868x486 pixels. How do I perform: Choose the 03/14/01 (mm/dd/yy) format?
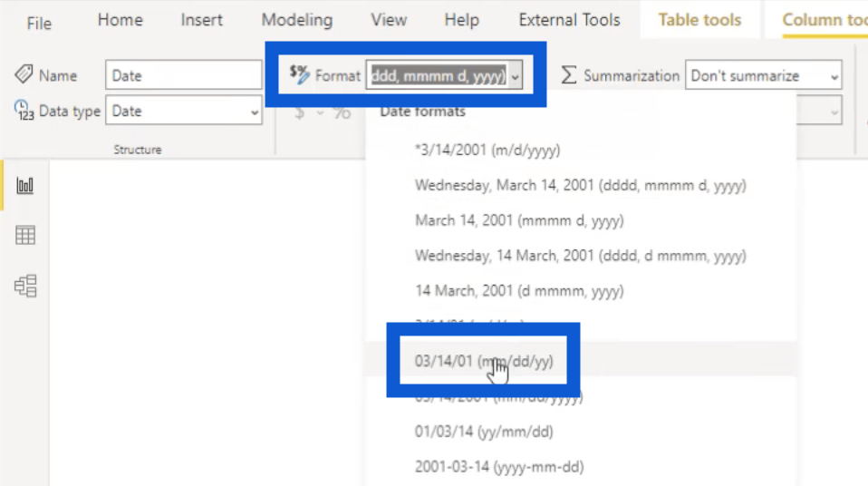point(484,361)
